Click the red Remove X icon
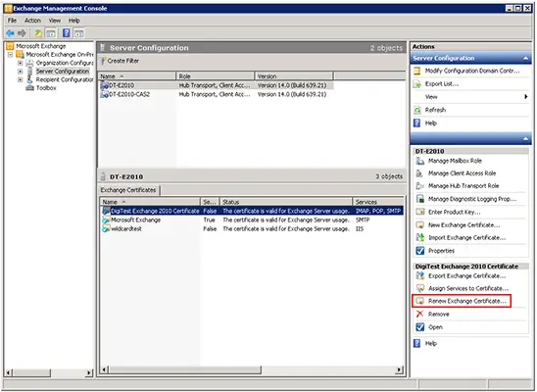The height and width of the screenshot is (392, 537). pos(419,314)
